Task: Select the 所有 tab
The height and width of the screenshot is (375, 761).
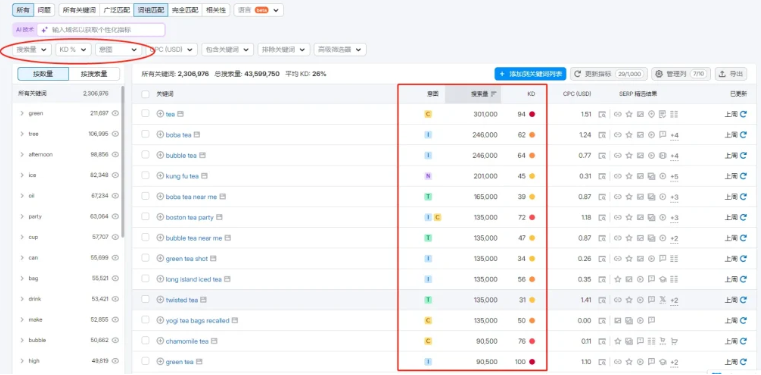Action: [23, 10]
